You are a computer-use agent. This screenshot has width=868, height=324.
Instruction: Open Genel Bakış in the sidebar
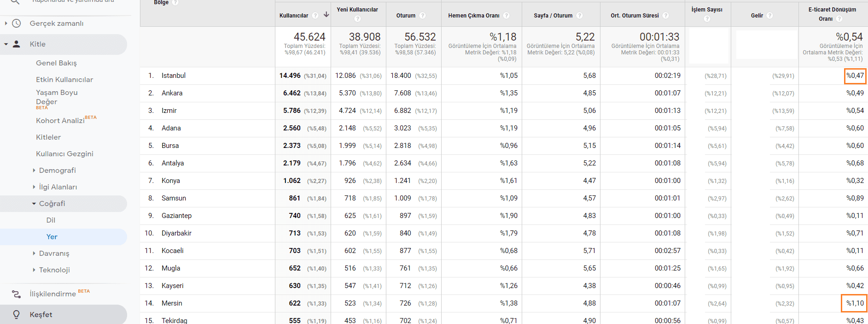click(56, 63)
